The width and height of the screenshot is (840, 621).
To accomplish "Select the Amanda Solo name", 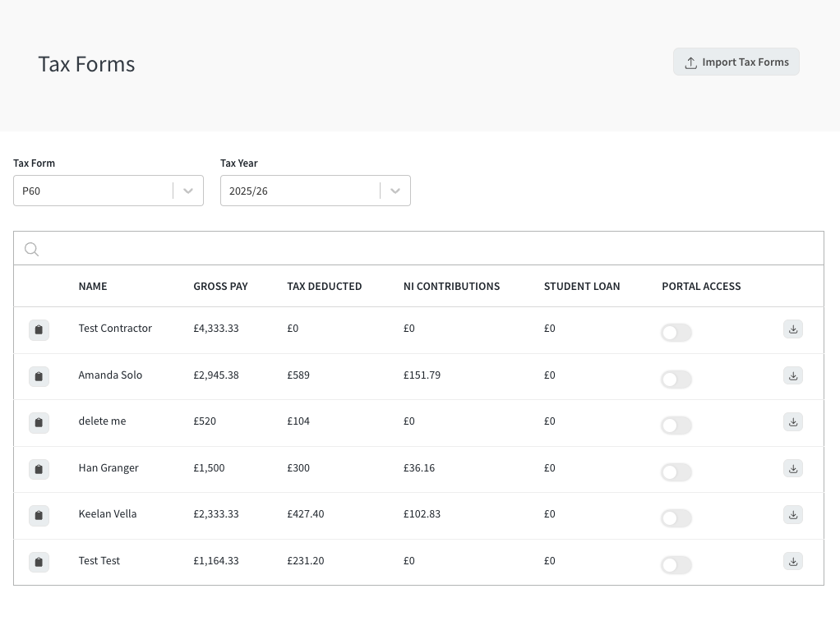I will pos(110,375).
